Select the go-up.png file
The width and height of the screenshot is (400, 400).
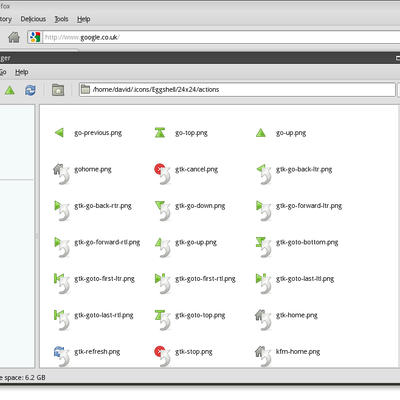281,133
